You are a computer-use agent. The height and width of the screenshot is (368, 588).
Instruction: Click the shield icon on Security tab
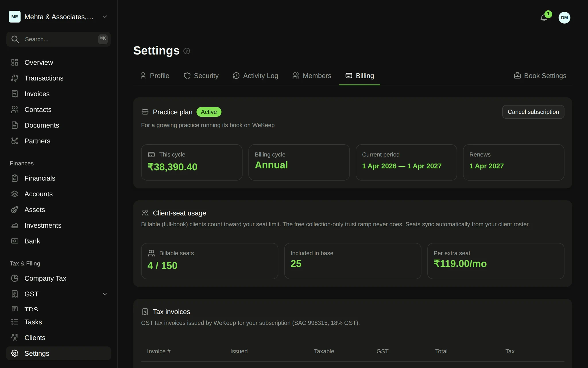pos(187,76)
